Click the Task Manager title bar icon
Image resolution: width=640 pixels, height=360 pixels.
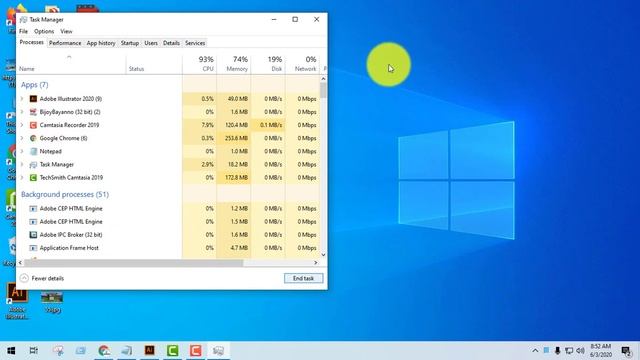click(x=24, y=20)
